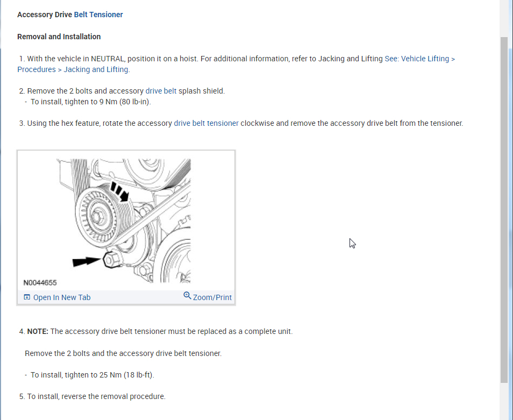Open the Belt Tensioner title link
This screenshot has height=420, width=513.
click(x=98, y=15)
